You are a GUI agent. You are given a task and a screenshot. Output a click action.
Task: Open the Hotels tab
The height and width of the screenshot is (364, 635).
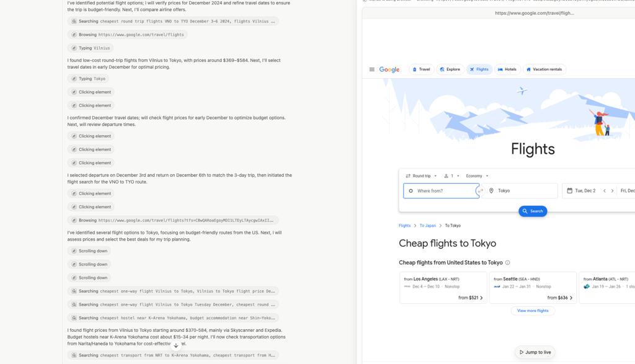507,69
